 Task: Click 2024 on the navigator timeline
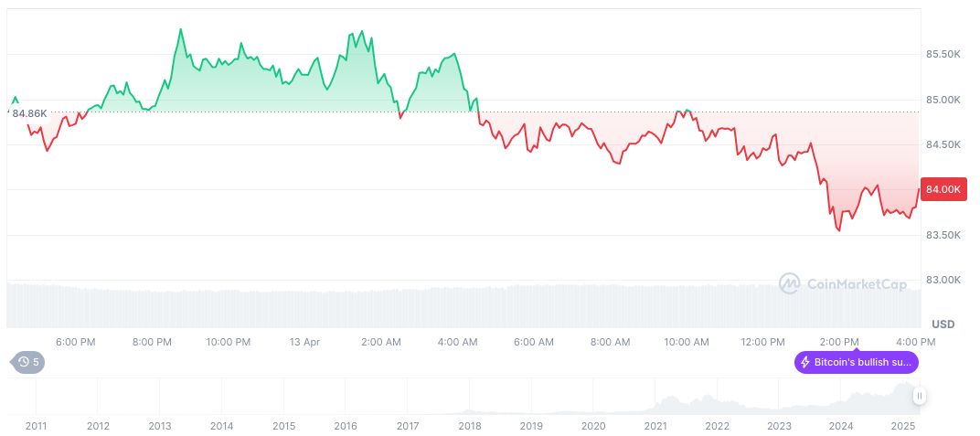pyautogui.click(x=841, y=426)
